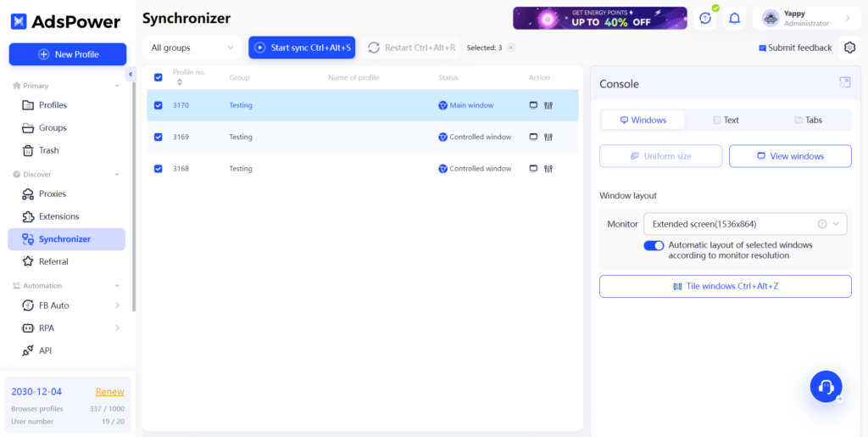Show window icon for profile 3168

pyautogui.click(x=534, y=168)
